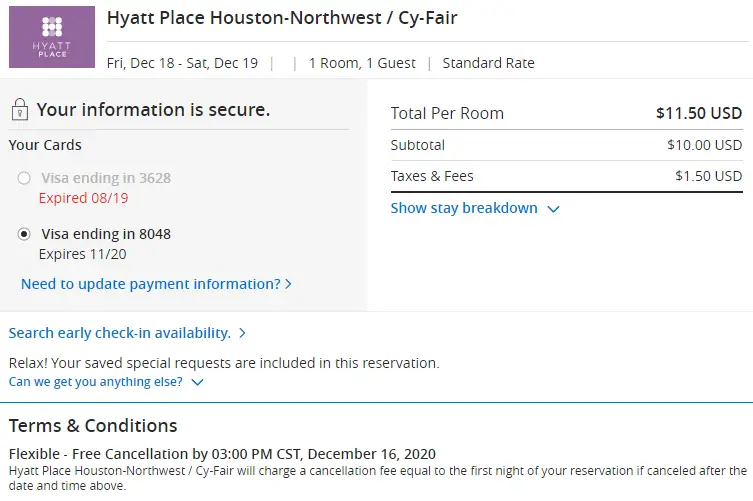Select the Visa ending in 3628 radio button
Viewport: 753px width, 501px height.
tap(24, 179)
